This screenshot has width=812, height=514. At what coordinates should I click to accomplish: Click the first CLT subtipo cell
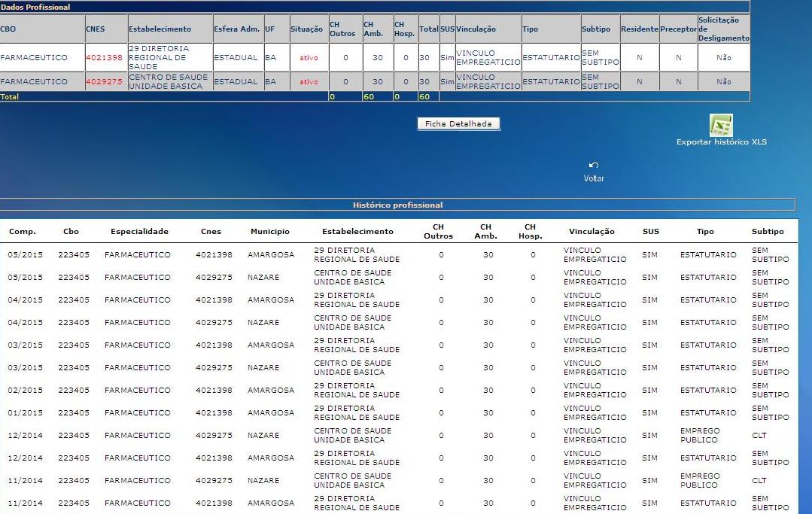(759, 436)
